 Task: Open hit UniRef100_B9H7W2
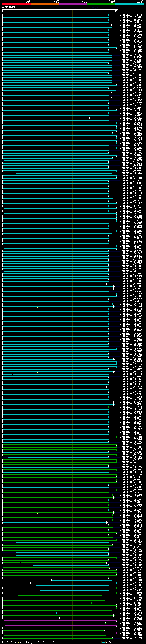(x=131, y=17)
